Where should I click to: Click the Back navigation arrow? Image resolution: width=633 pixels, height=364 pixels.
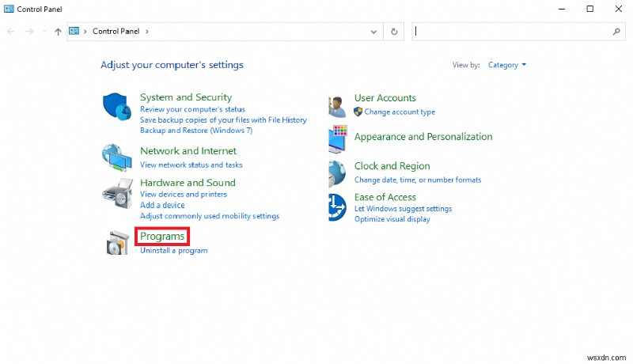coord(11,32)
